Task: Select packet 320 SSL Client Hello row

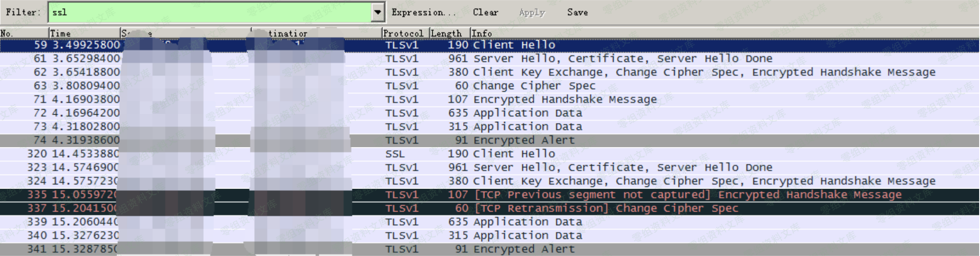Action: click(514, 154)
